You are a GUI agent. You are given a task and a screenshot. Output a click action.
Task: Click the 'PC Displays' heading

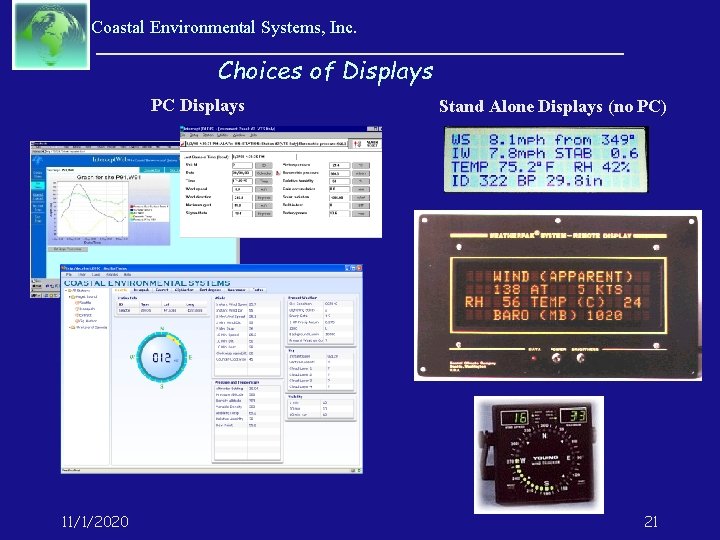tap(197, 106)
